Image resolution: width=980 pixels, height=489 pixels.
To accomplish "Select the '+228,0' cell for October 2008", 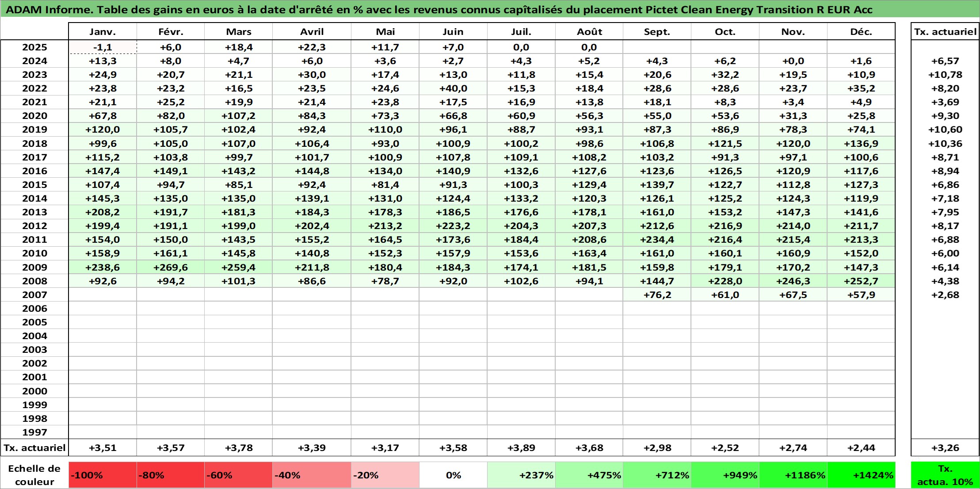I will tap(725, 281).
